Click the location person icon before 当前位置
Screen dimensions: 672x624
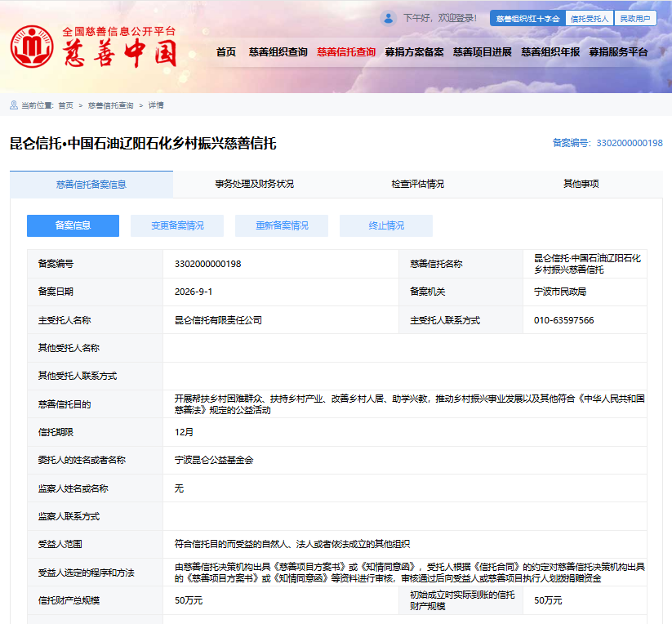tap(14, 105)
